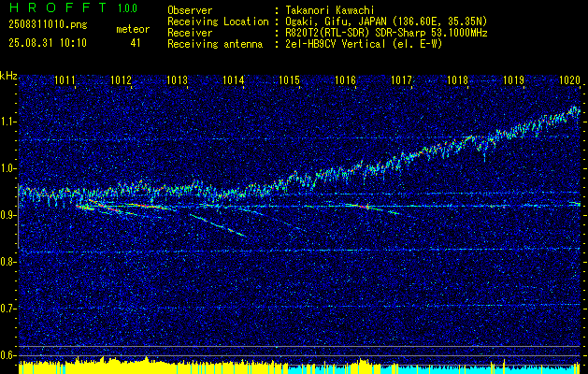This screenshot has height=374, width=588.
Task: Click the date stamp 25.08.31 10:10
Action: point(48,43)
